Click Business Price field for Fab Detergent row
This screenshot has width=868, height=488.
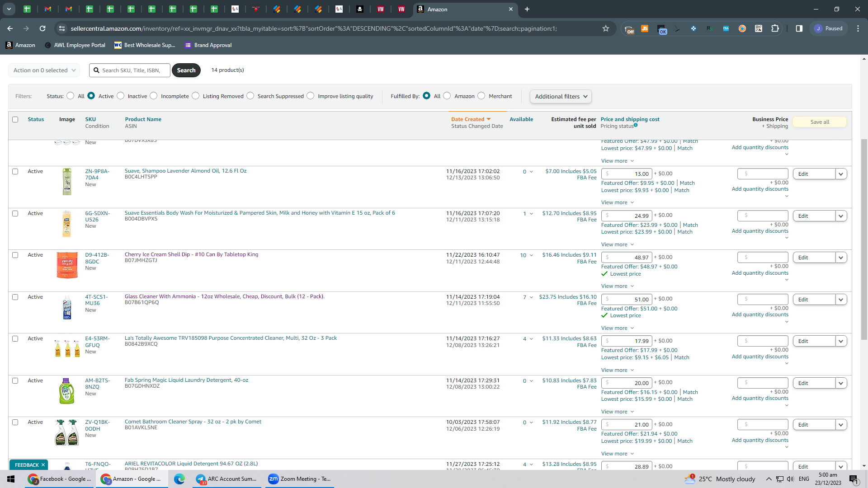(763, 383)
